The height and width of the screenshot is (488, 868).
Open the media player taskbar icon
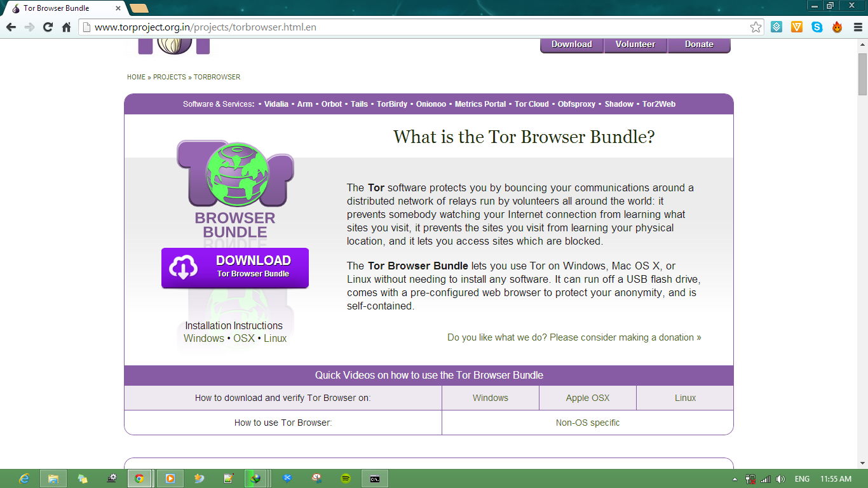coord(170,478)
